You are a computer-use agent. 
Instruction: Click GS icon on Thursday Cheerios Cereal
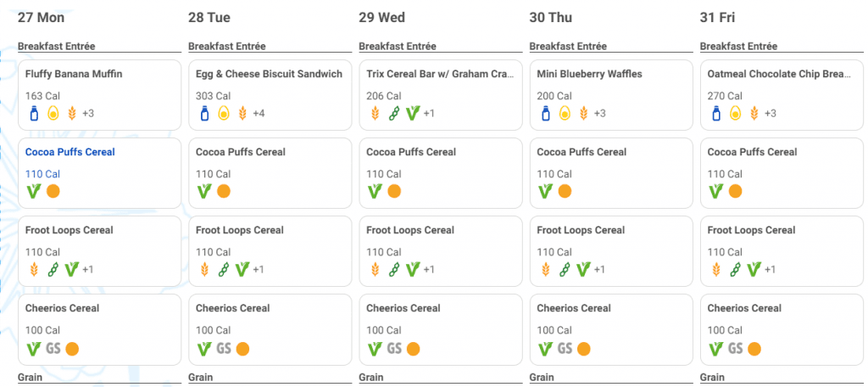565,349
